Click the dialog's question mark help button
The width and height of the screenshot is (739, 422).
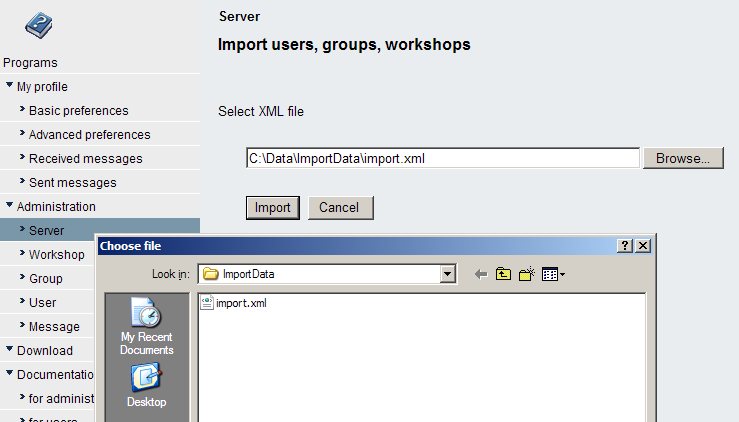coord(625,246)
